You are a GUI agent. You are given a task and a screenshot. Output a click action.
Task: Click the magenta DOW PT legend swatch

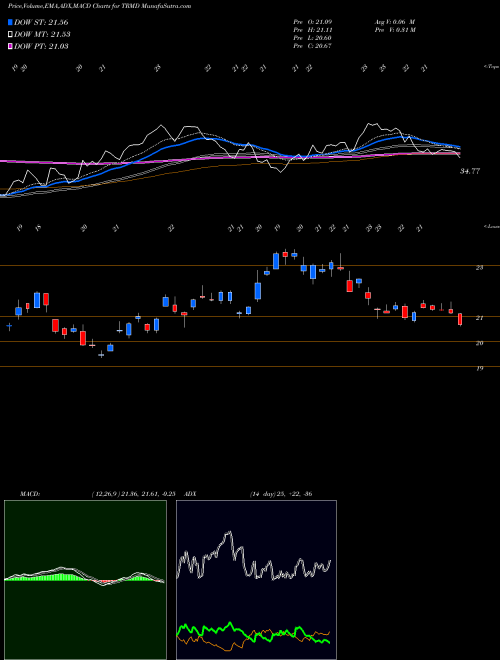point(10,46)
